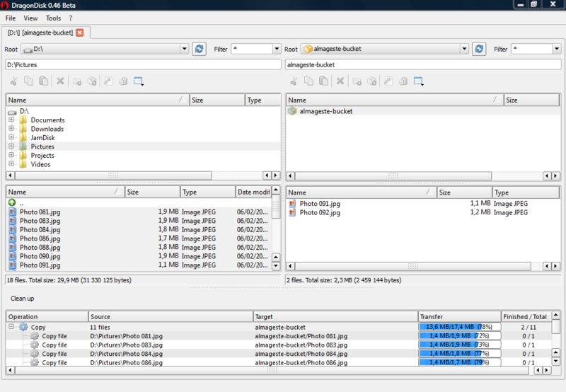Click storage info icon in right pane toolbar
Viewport: 566px width, 392px height.
click(x=403, y=81)
